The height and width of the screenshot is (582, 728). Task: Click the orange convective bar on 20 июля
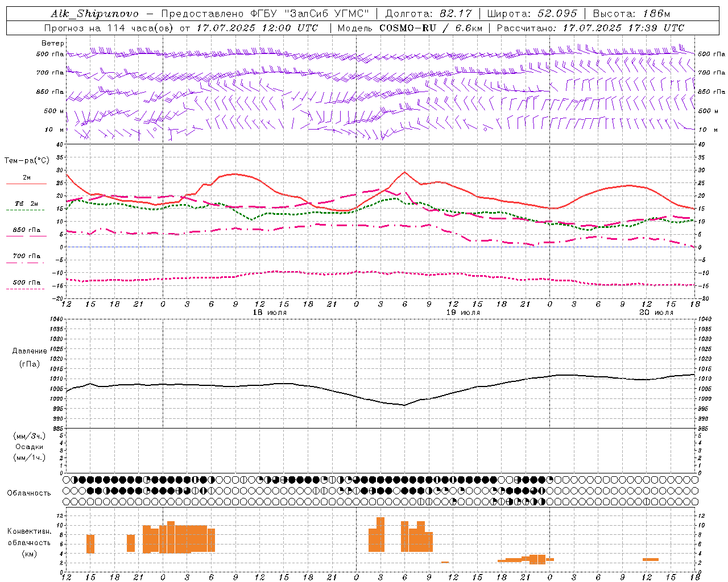651,560
